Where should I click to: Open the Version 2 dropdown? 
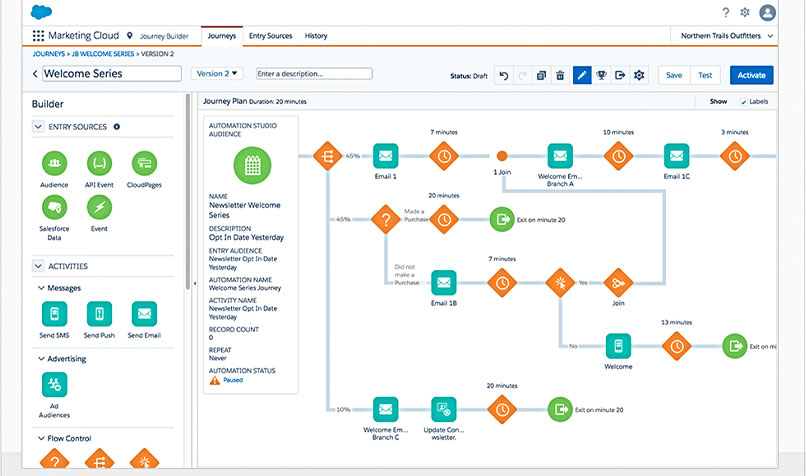click(x=217, y=74)
